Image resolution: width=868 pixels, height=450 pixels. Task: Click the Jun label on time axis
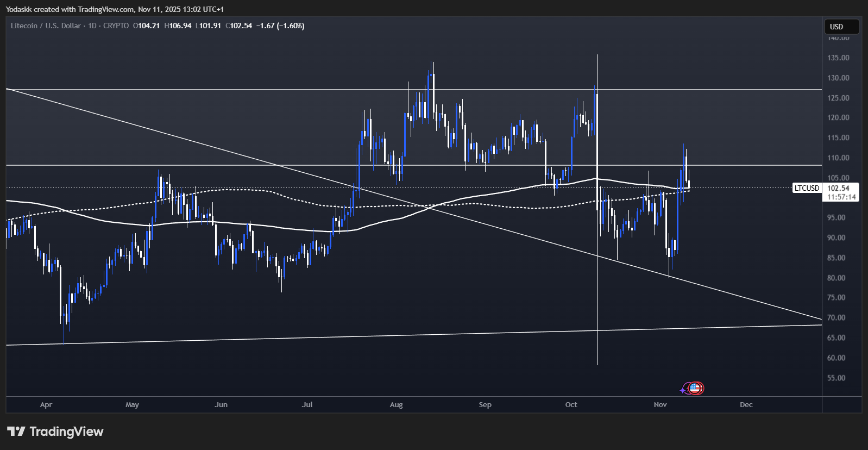(221, 405)
